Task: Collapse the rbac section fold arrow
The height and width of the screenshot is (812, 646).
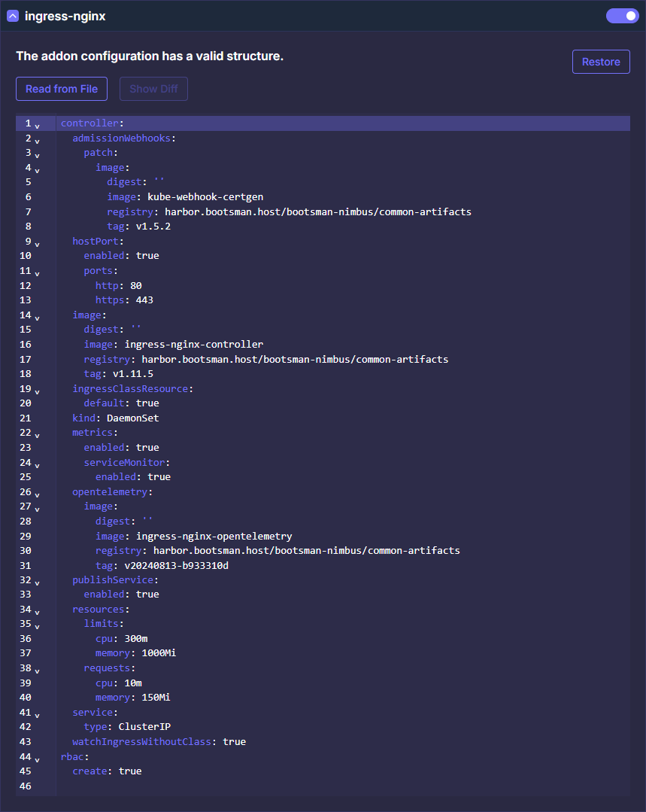Action: pos(37,759)
